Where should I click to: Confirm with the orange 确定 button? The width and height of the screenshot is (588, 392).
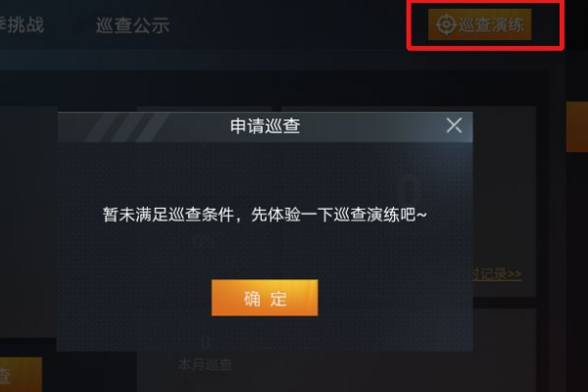click(x=265, y=298)
